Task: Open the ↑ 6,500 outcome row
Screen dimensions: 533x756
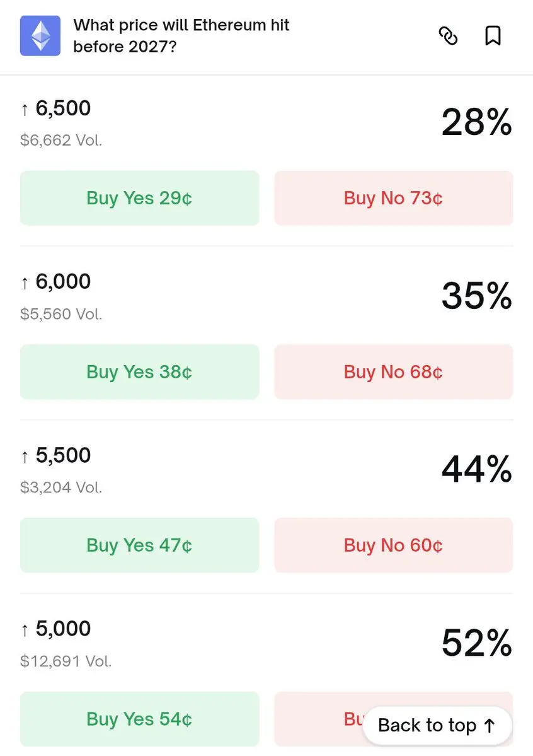Action: coord(63,108)
